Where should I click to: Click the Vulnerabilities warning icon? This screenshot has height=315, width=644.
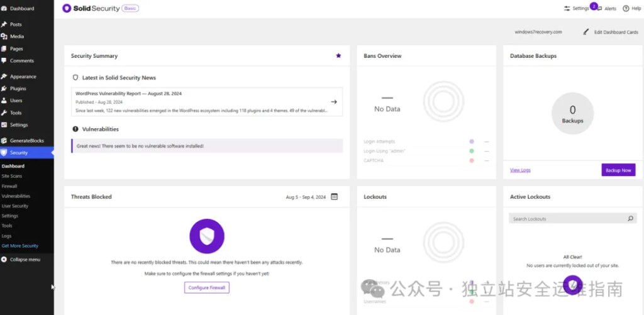pos(75,129)
